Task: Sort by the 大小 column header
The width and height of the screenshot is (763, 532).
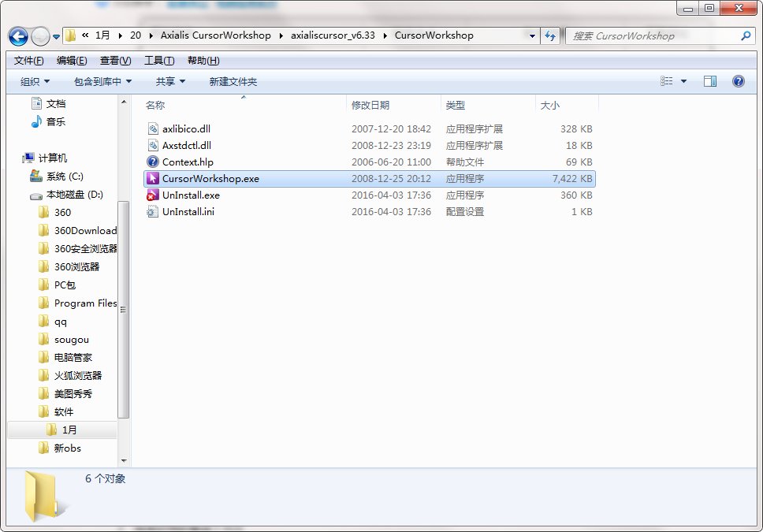Action: 550,105
